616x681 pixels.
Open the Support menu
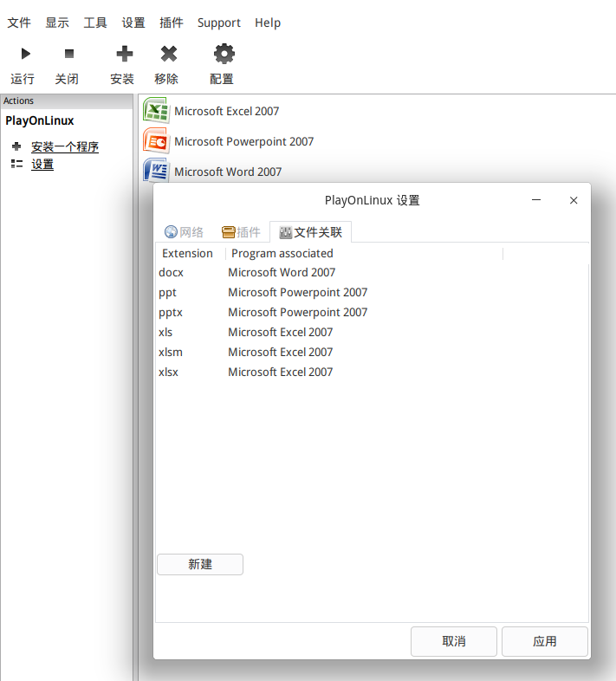click(x=219, y=23)
